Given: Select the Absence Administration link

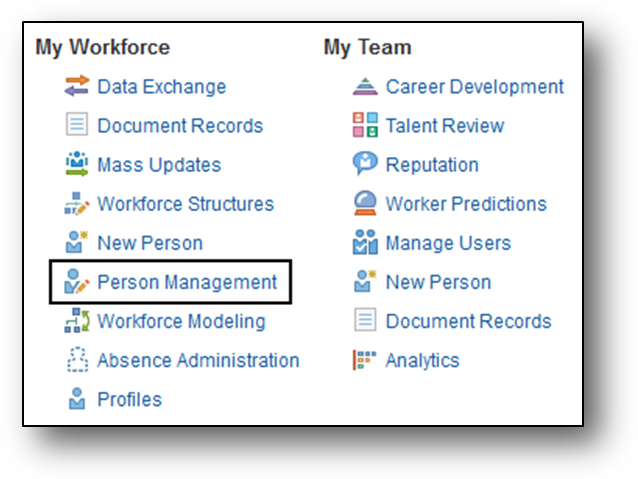Looking at the screenshot, I should tap(198, 361).
